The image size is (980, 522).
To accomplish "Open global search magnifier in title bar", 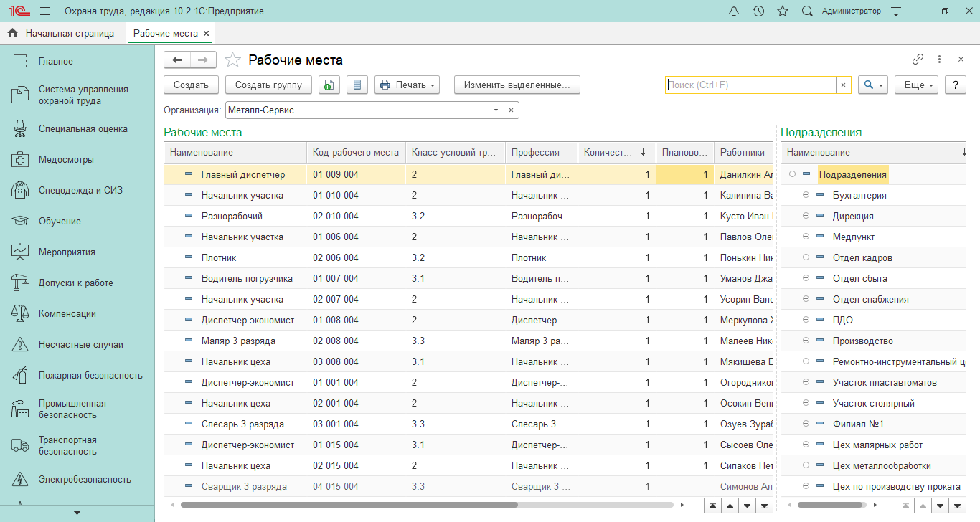I will click(807, 11).
